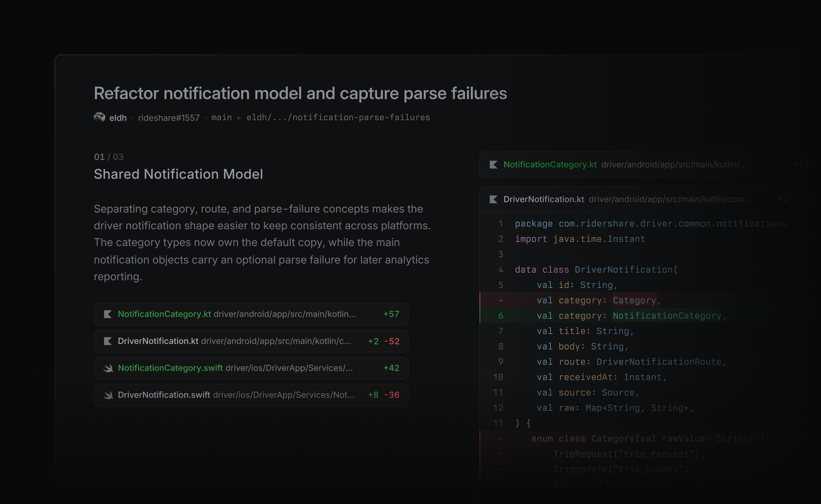Click Kotlin icon in NotificationCategory.kt diff header
Screen dimensions: 821x504
click(494, 164)
